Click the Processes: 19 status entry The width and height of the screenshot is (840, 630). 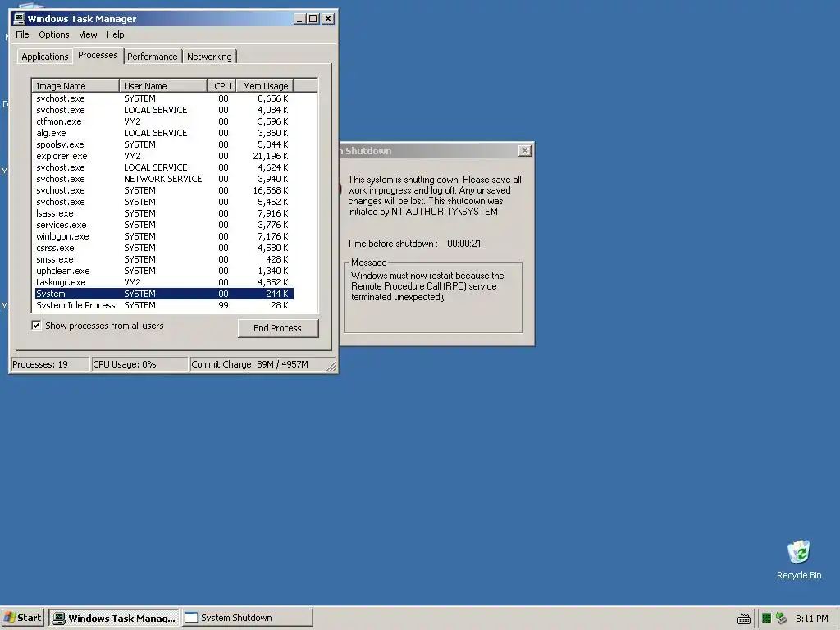[x=50, y=364]
